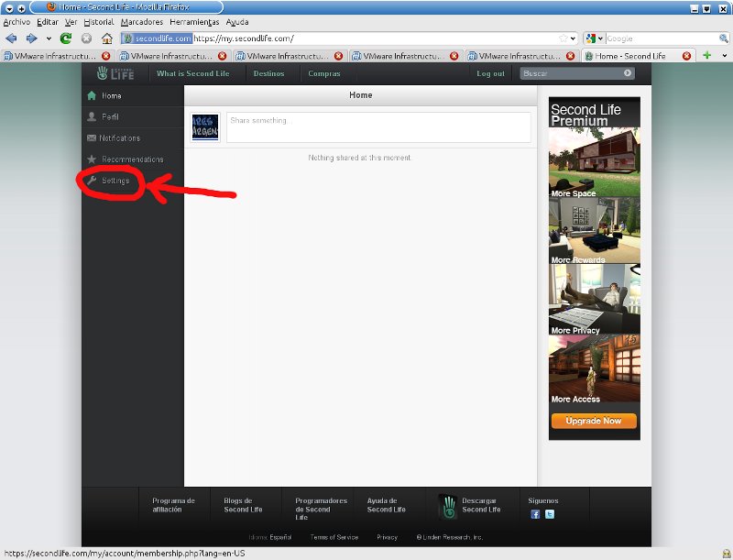Click the Share something text box
The image size is (733, 560).
click(x=378, y=127)
